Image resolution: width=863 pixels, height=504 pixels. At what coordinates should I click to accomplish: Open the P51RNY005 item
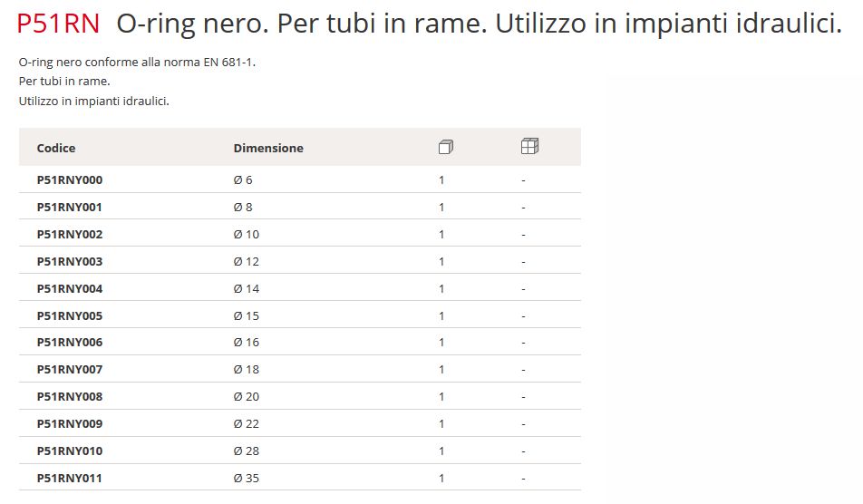[70, 315]
